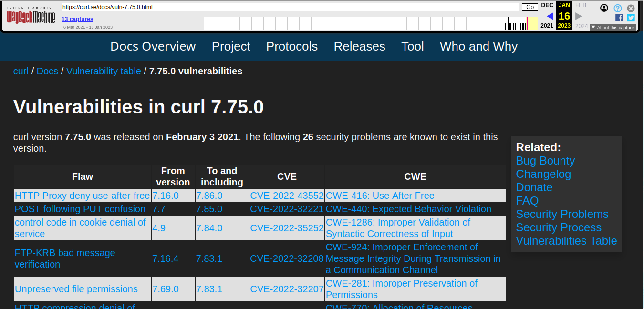The height and width of the screenshot is (309, 644).
Task: Open control code in cookie denial flaw
Action: click(80, 228)
